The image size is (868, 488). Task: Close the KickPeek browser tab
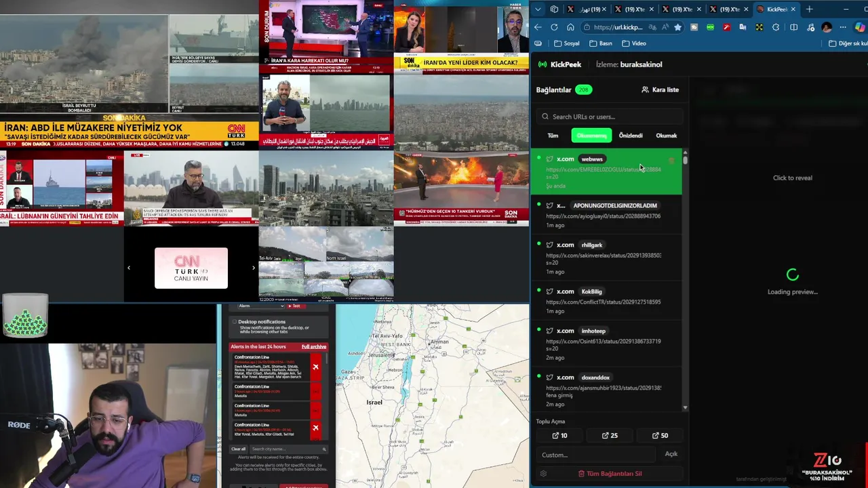pos(793,9)
